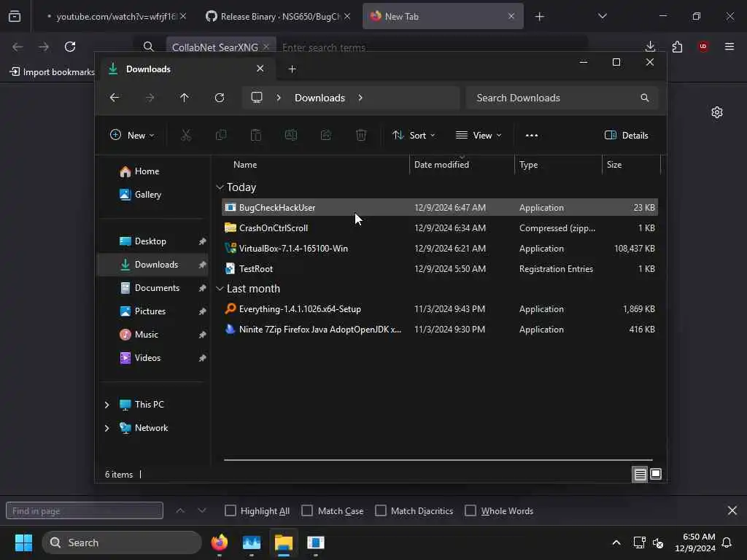The image size is (747, 560).
Task: Click the search magnifier in Search Downloads
Action: click(x=645, y=98)
